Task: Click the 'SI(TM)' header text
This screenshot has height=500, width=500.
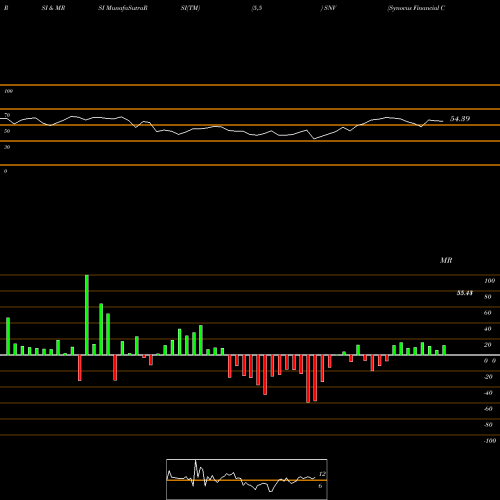Action: pyautogui.click(x=190, y=8)
